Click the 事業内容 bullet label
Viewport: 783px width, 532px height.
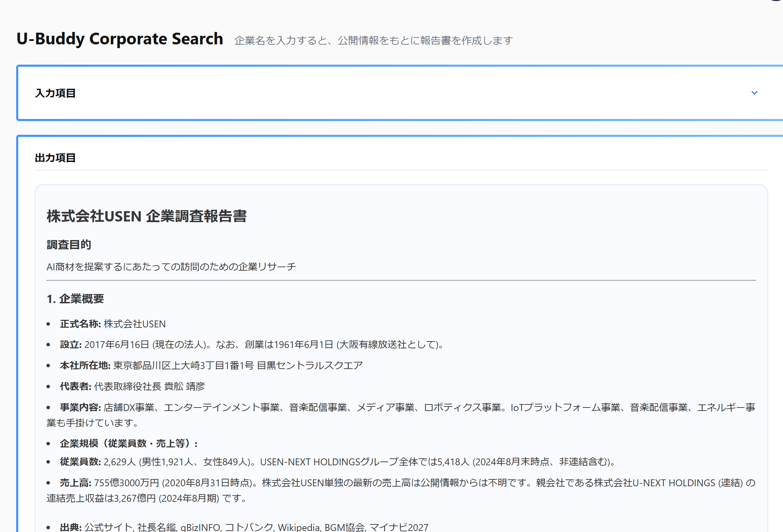(x=80, y=408)
